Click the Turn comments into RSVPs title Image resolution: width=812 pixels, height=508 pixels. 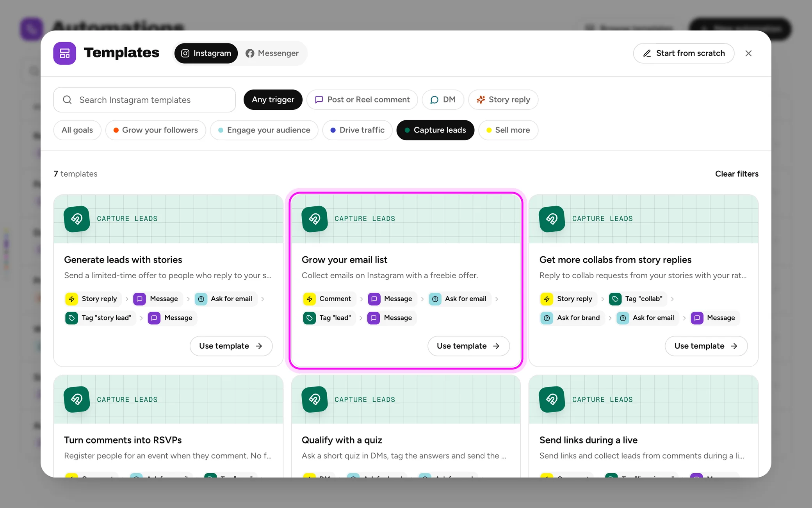pos(123,440)
